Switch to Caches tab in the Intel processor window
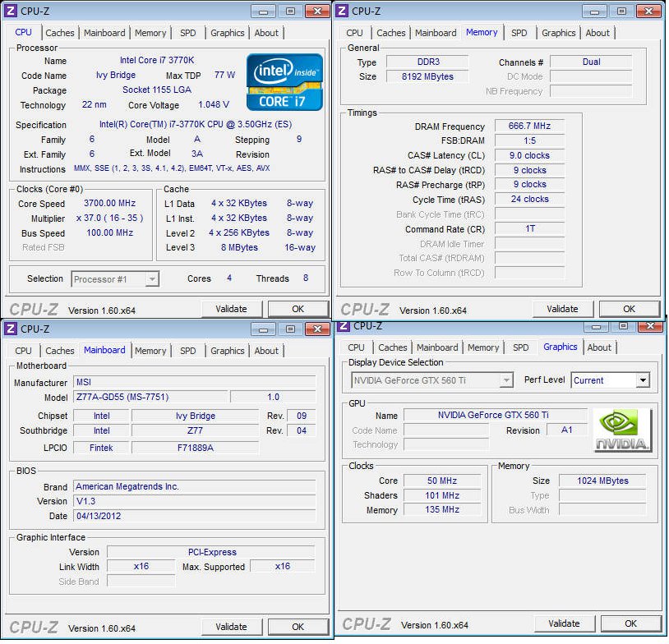Image resolution: width=669 pixels, height=644 pixels. pyautogui.click(x=60, y=33)
